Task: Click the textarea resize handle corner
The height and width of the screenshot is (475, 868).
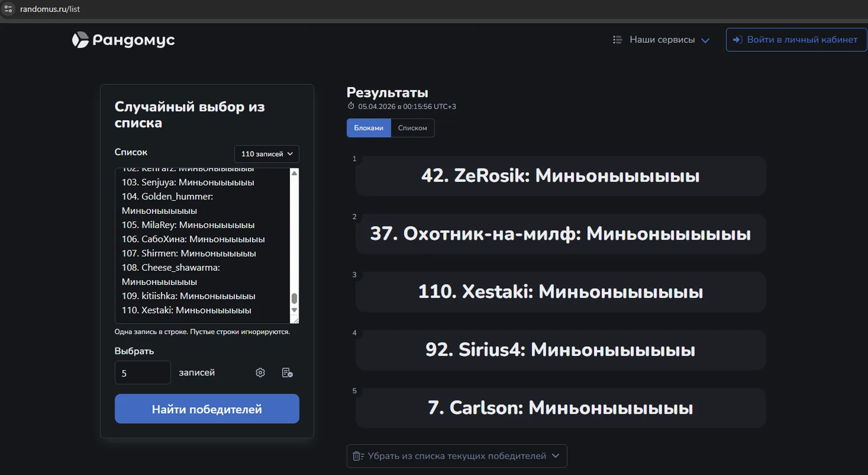Action: [x=296, y=321]
